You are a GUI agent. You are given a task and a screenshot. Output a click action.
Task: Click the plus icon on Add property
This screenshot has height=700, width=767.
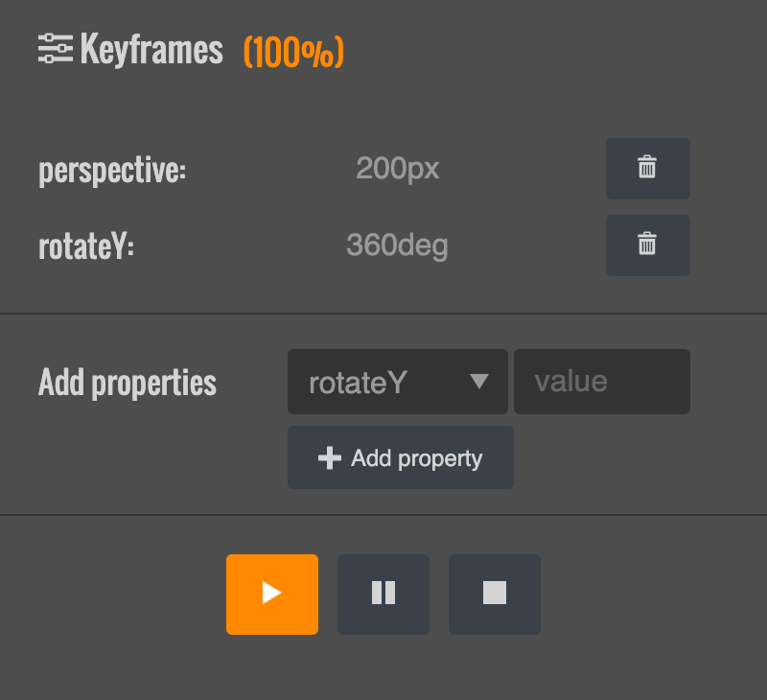[329, 458]
